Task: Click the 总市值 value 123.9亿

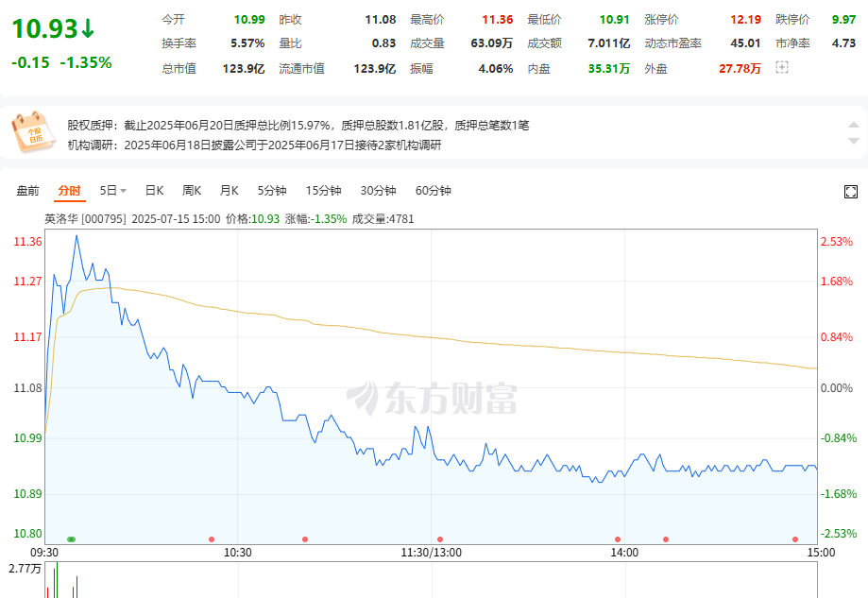Action: coord(244,69)
